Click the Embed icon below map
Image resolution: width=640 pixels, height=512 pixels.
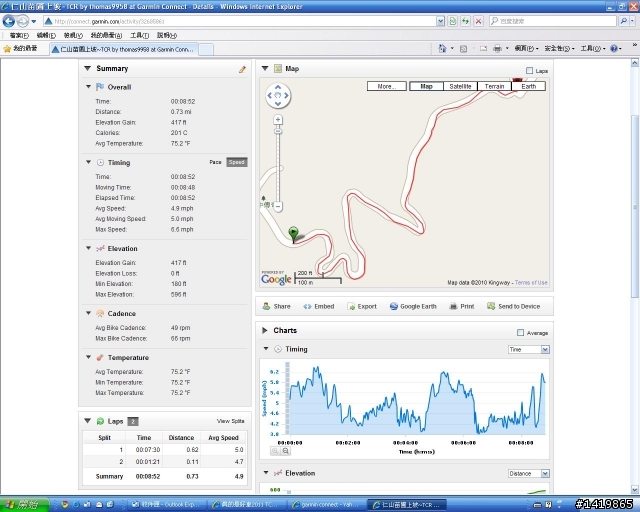coord(307,307)
